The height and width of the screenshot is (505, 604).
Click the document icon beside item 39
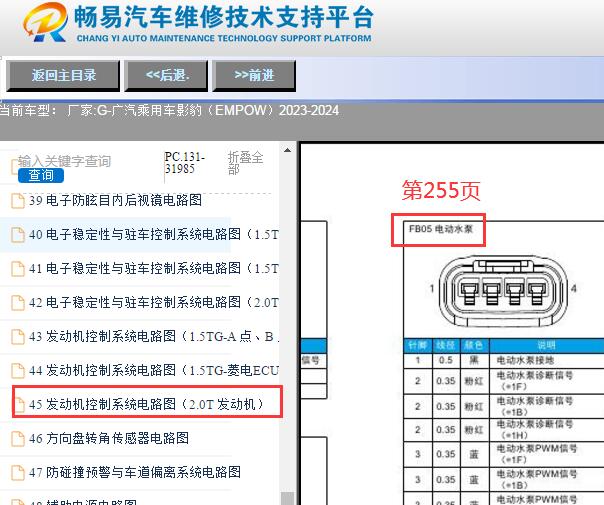tap(18, 201)
